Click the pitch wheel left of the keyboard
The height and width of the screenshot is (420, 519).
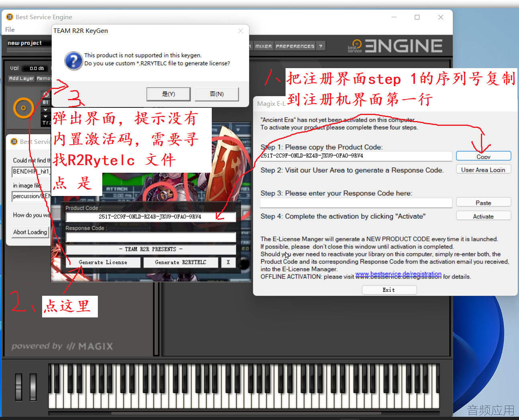(18, 387)
